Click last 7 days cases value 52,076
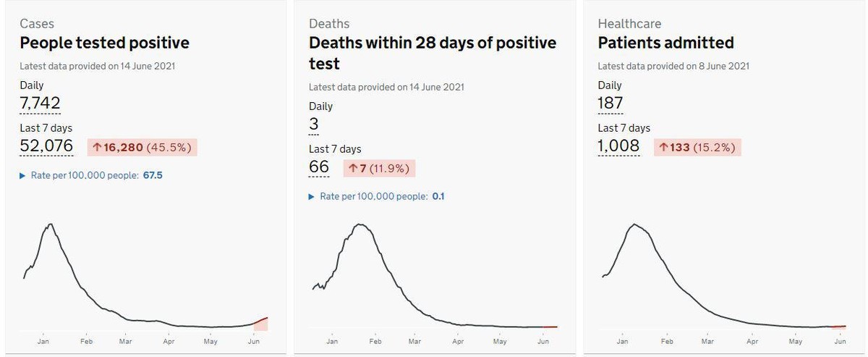 click(46, 146)
